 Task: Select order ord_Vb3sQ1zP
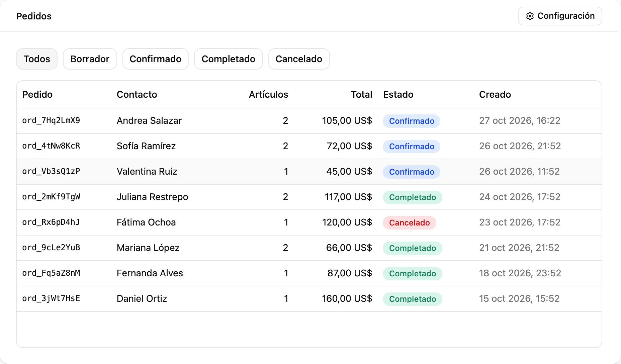pyautogui.click(x=51, y=171)
